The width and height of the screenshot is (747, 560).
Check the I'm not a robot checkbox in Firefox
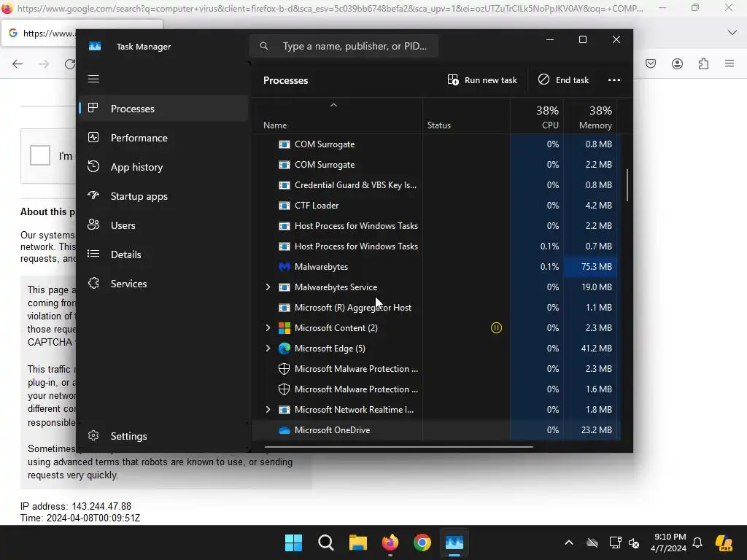click(40, 155)
